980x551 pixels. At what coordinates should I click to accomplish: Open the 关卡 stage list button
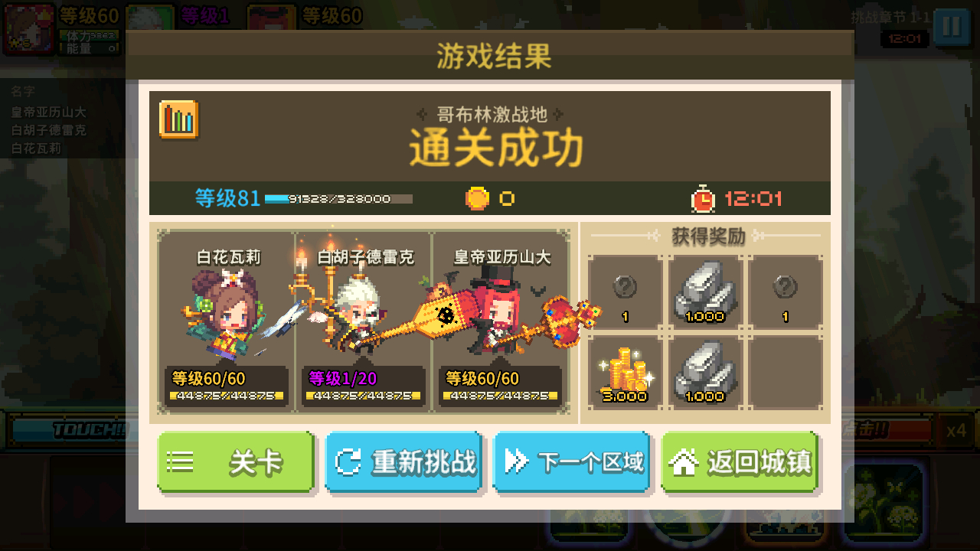coord(237,461)
